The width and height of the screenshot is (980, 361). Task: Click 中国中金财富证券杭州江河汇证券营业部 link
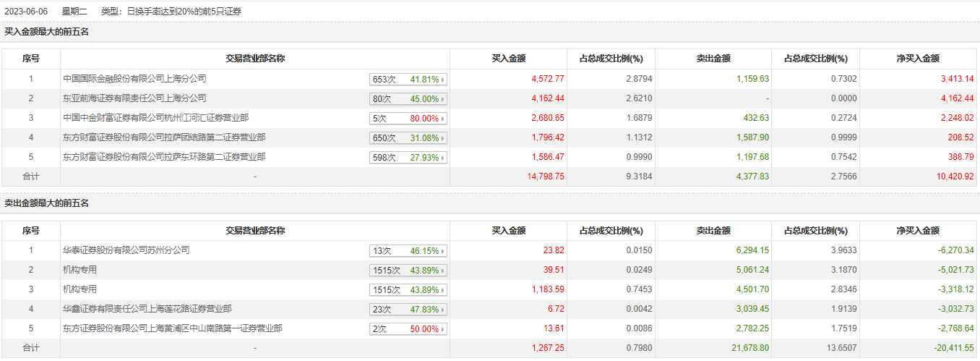(x=156, y=118)
